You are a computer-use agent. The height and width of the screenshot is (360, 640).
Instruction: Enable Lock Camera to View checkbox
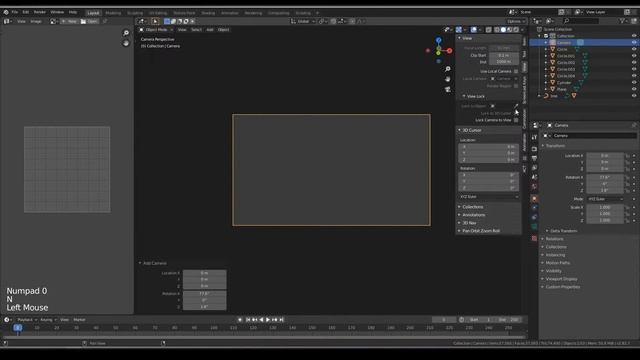click(x=516, y=120)
